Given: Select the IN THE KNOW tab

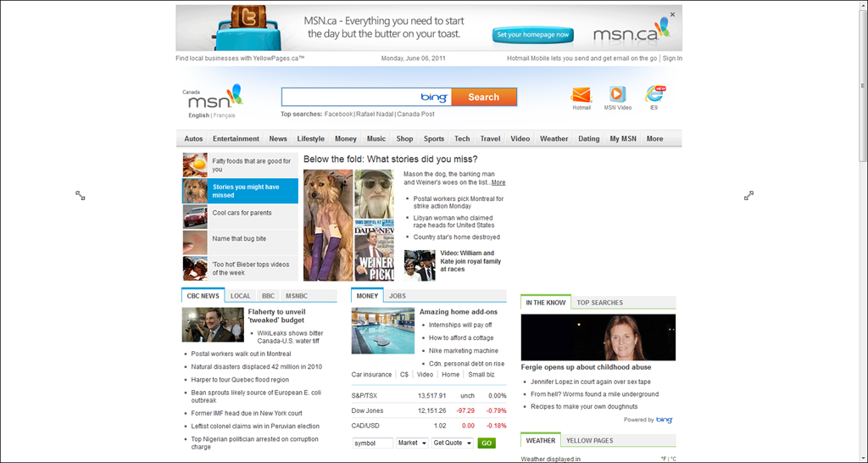Looking at the screenshot, I should point(546,303).
